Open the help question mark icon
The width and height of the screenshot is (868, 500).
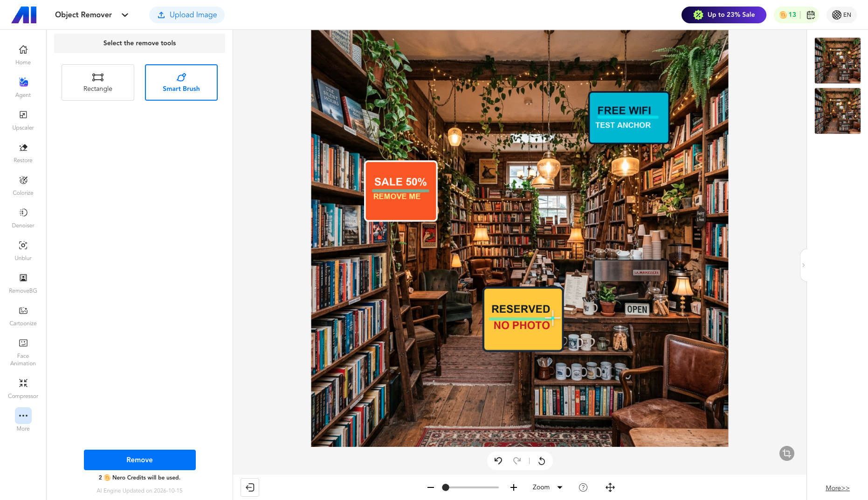click(x=583, y=487)
